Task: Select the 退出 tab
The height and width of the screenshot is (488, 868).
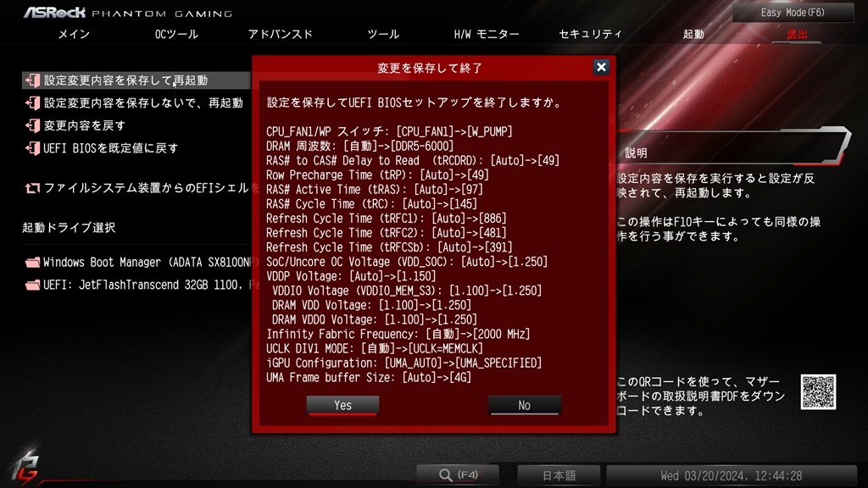Action: point(797,34)
